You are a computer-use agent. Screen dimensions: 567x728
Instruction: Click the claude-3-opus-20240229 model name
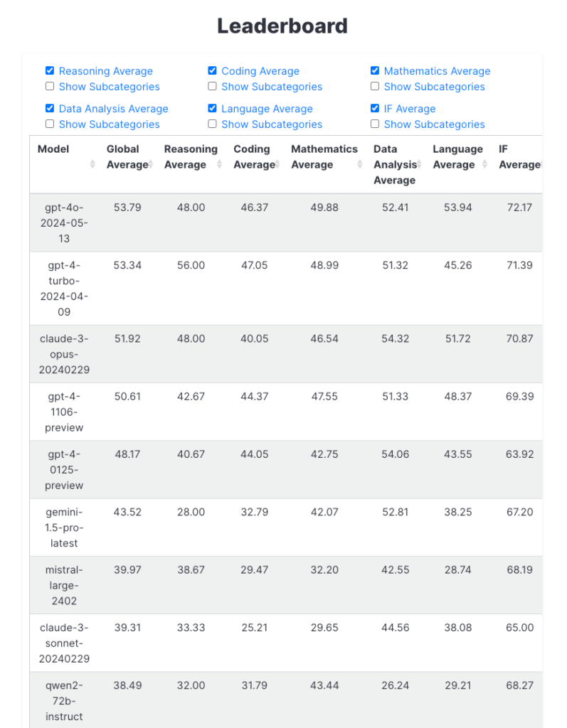point(64,354)
